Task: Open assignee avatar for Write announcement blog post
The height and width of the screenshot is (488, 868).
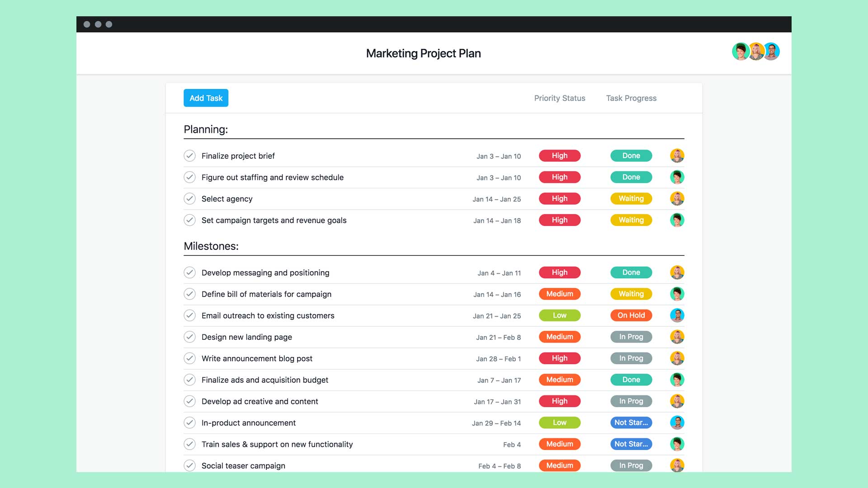Action: (x=677, y=358)
